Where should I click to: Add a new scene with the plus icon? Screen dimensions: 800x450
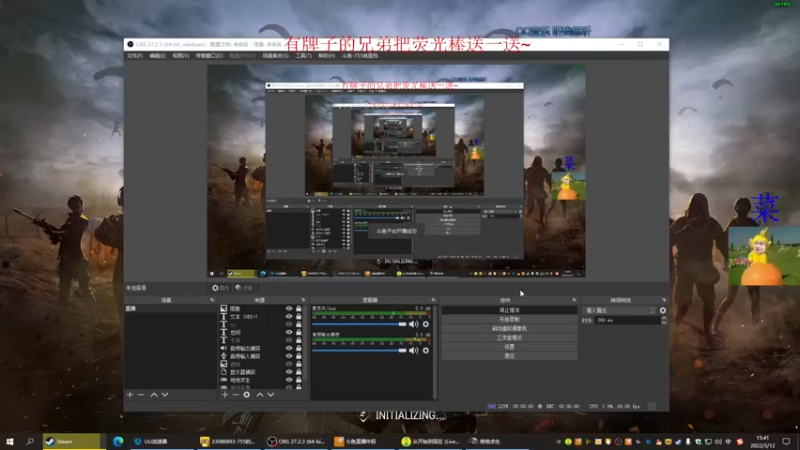click(130, 394)
